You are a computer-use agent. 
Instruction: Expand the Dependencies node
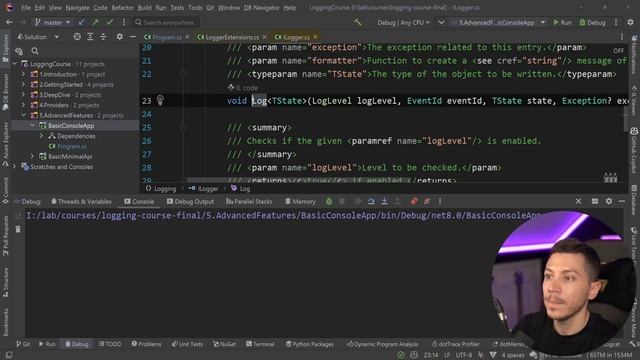click(x=41, y=136)
